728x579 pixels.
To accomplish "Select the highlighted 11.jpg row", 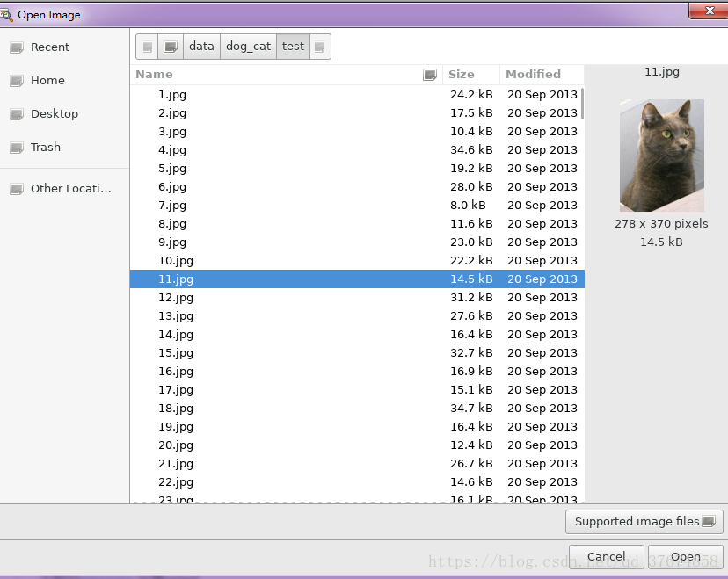I will pos(357,279).
